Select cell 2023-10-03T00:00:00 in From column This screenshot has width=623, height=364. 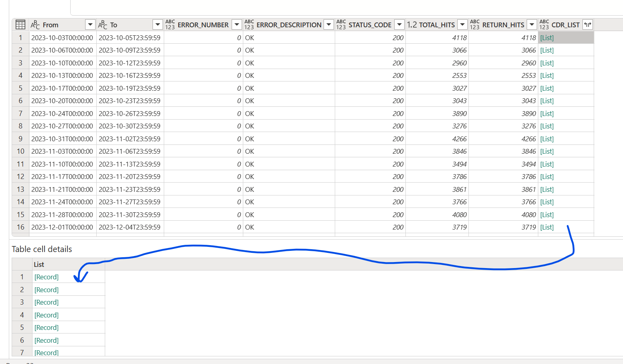tap(62, 38)
